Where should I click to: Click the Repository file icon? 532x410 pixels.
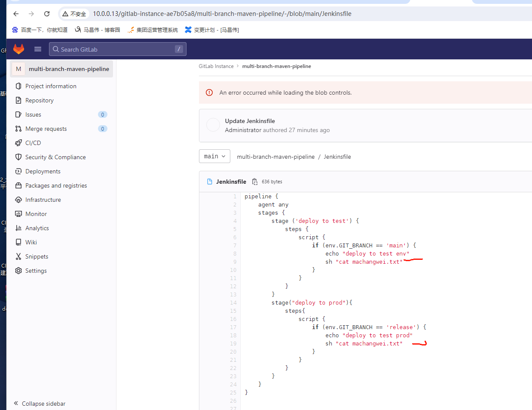tap(18, 100)
